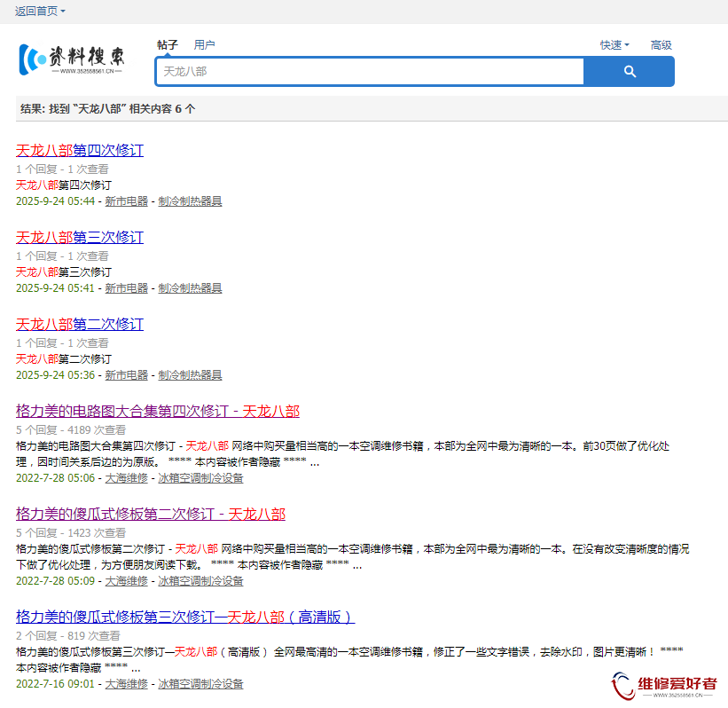Switch to the 帖子 tab
Screen dimensions: 728x708
pos(168,44)
